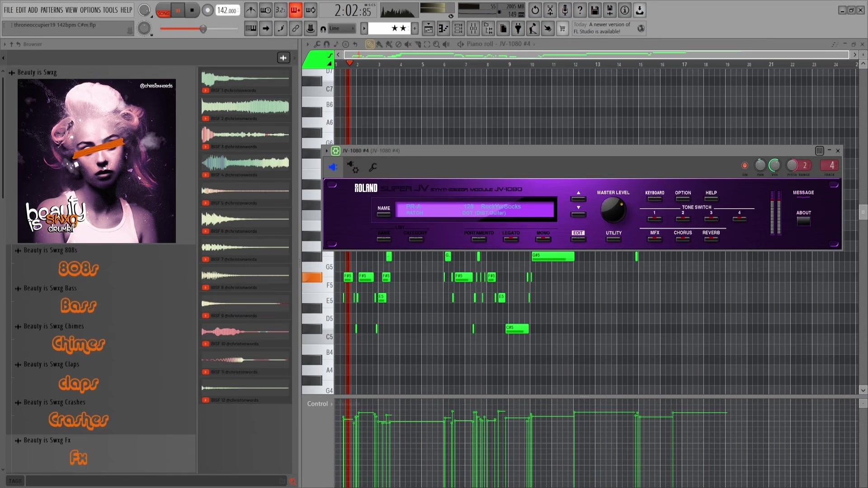Toggle the Piano roll snap magnet icon

point(326,44)
